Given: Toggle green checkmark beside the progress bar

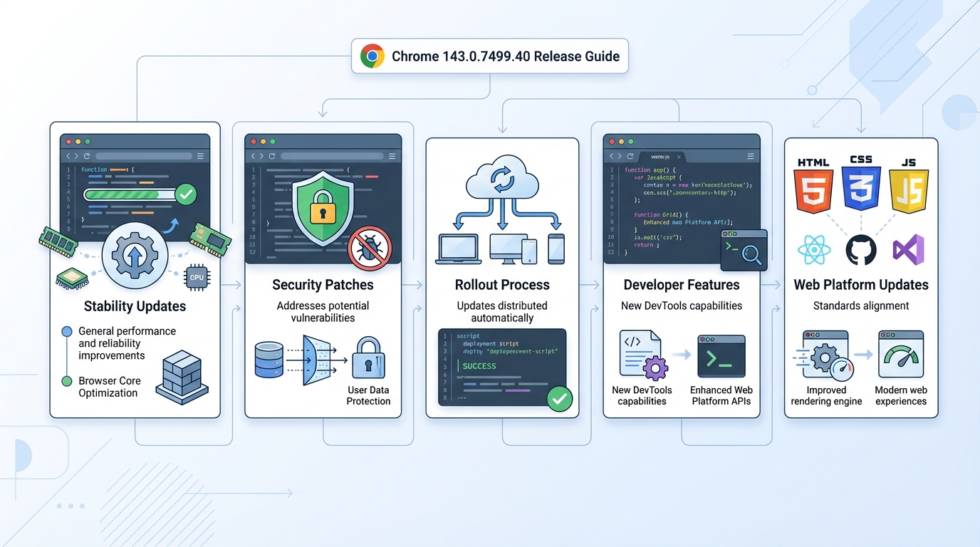Looking at the screenshot, I should pyautogui.click(x=185, y=194).
